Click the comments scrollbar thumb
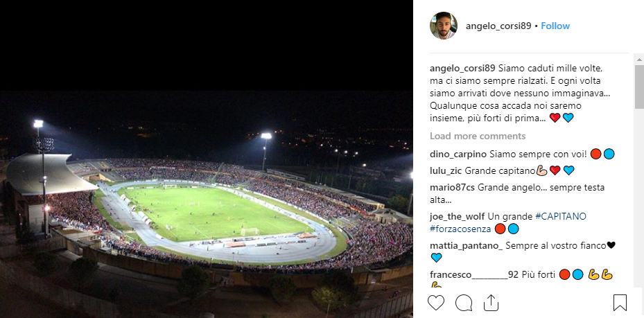The image size is (644, 318). coord(639,86)
